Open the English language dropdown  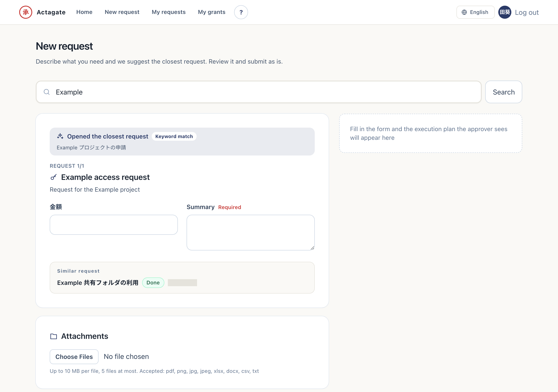pos(475,12)
